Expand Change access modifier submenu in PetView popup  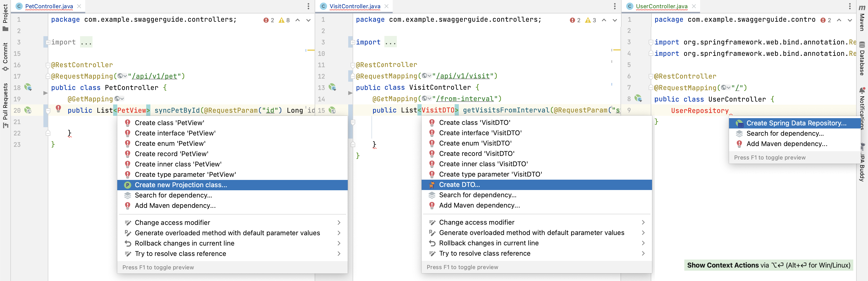(x=339, y=223)
